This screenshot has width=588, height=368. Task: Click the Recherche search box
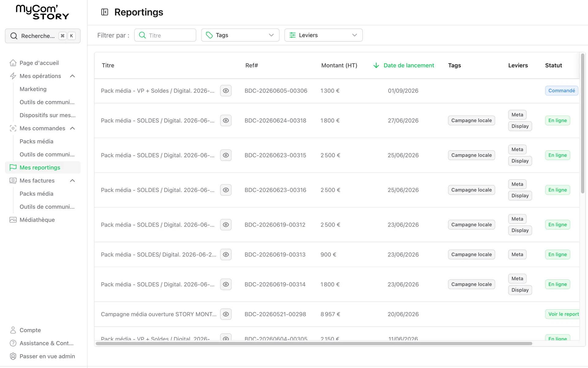pos(43,36)
